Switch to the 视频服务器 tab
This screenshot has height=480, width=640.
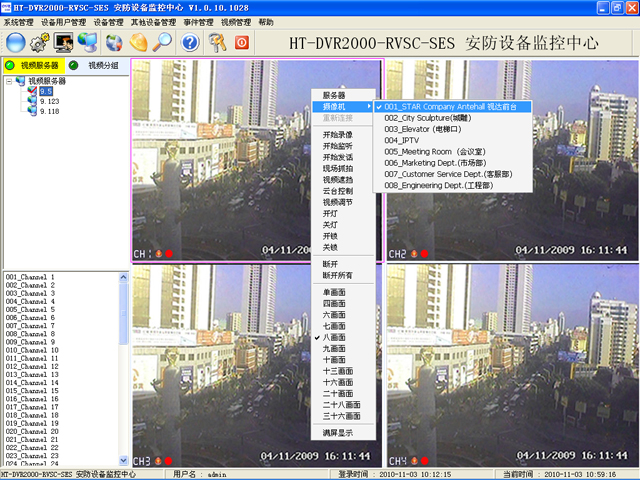click(34, 65)
